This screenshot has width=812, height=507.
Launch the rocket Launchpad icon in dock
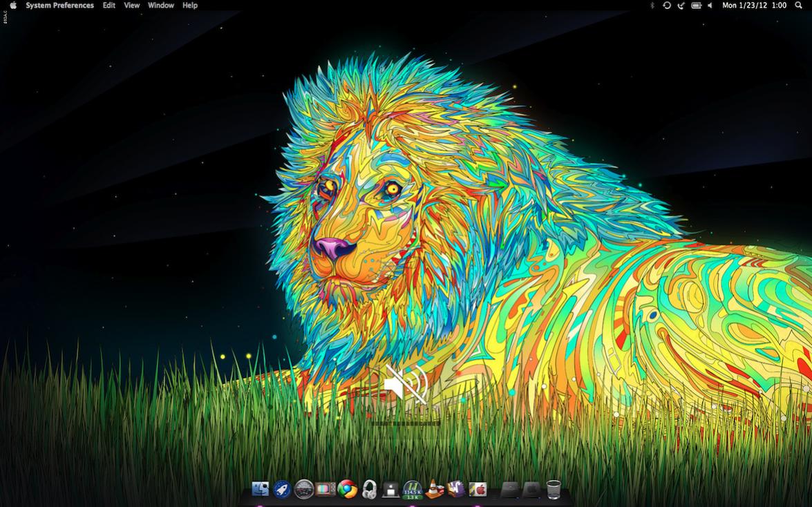point(282,488)
